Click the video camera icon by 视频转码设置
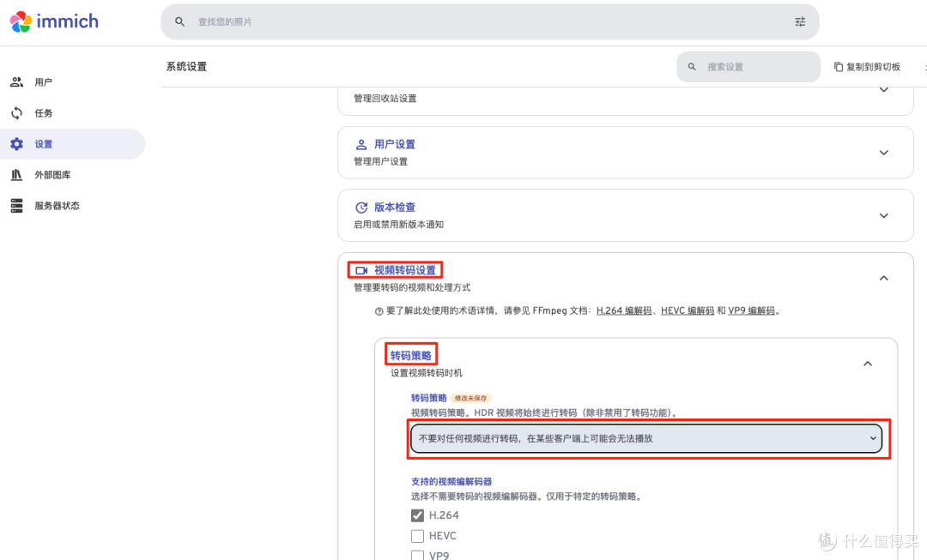This screenshot has width=927, height=560. [361, 270]
